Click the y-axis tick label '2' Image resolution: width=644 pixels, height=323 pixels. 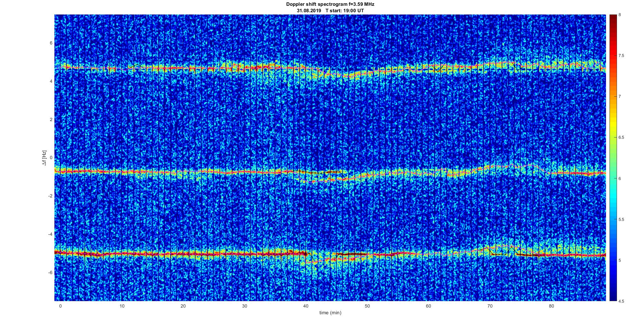click(51, 119)
